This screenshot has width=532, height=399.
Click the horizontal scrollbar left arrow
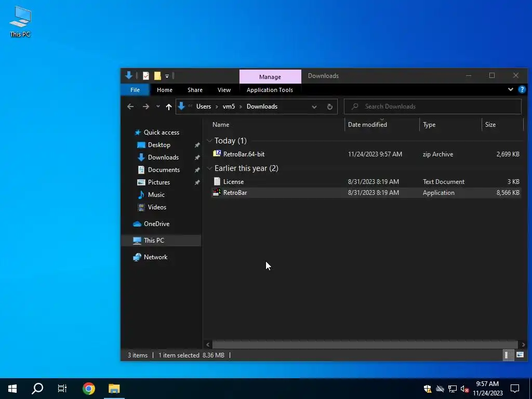pos(208,345)
